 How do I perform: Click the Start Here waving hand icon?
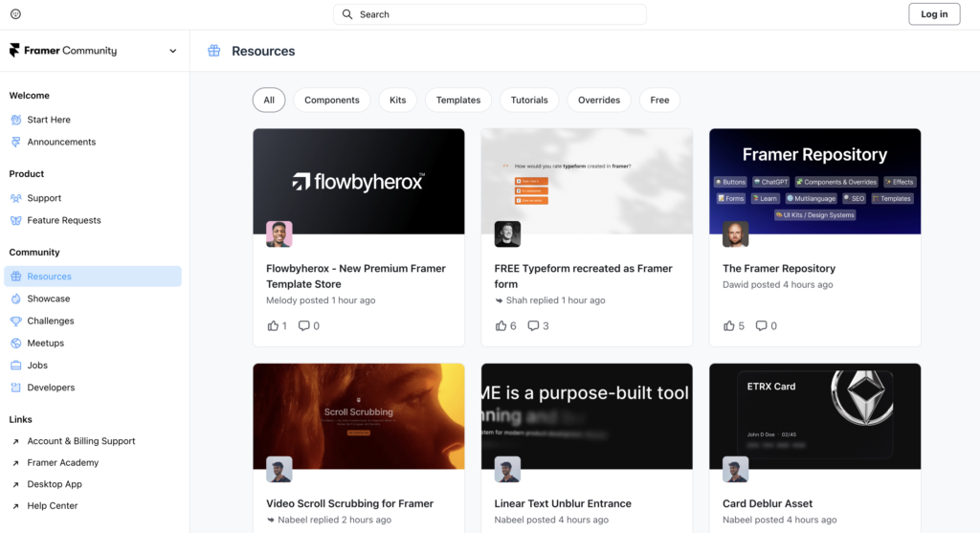pyautogui.click(x=16, y=120)
